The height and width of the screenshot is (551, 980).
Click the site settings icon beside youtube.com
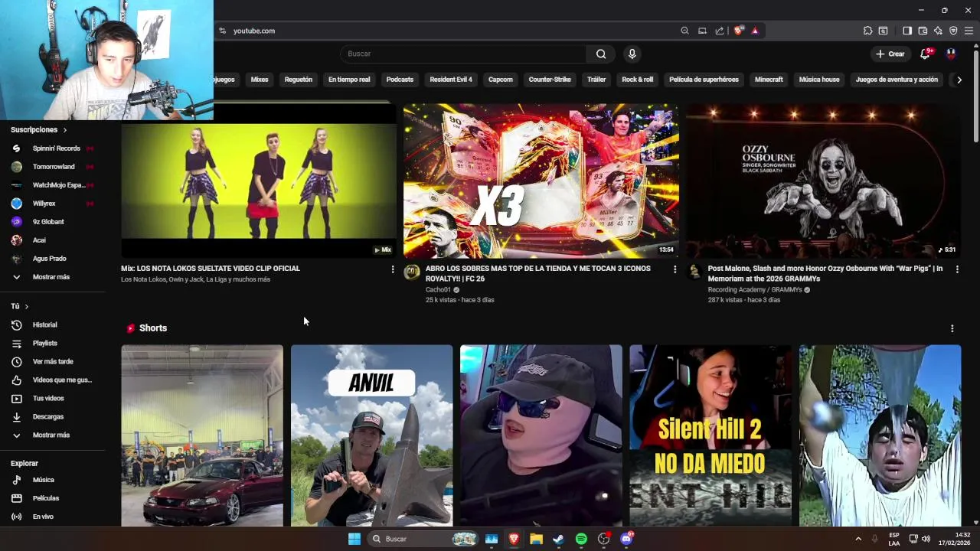click(222, 31)
